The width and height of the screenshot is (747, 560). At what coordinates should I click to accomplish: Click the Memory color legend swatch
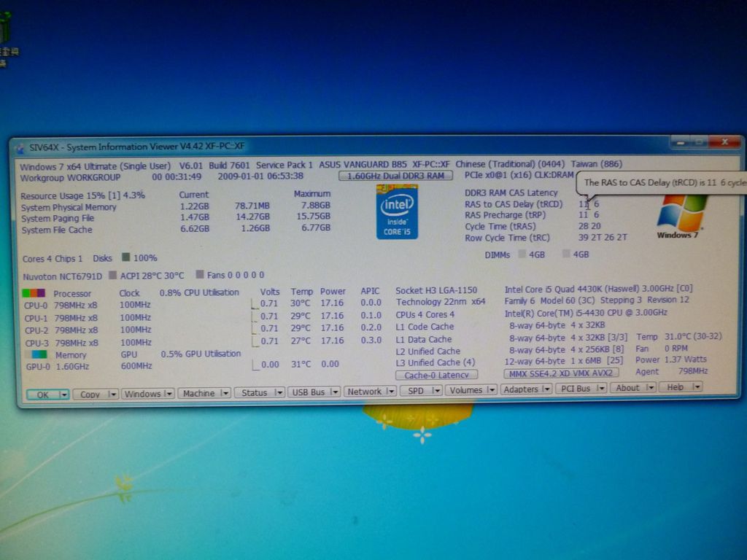[36, 354]
